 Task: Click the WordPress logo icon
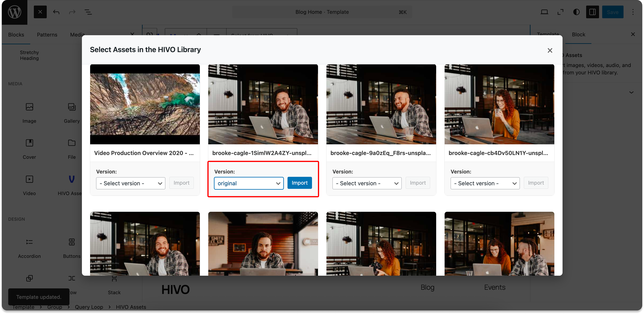click(x=14, y=12)
